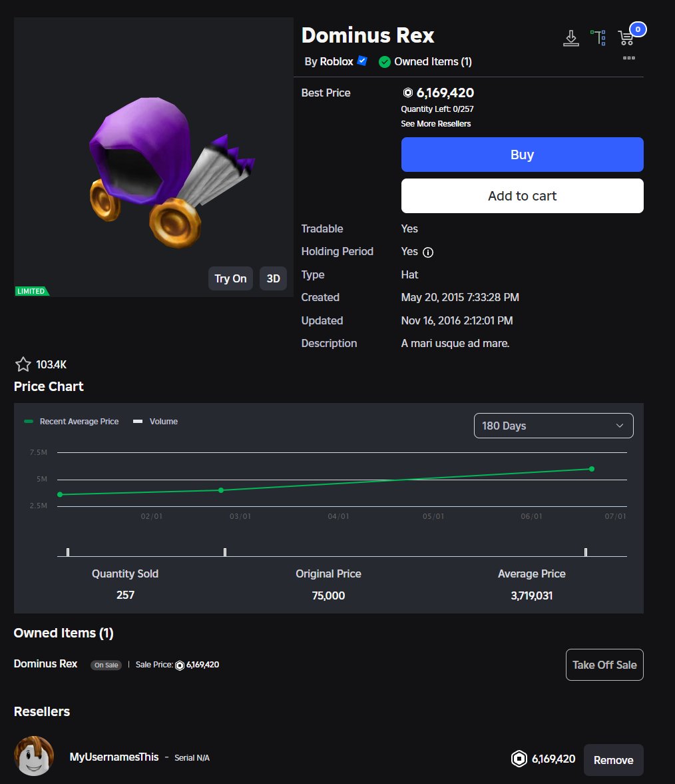Image resolution: width=675 pixels, height=784 pixels.
Task: Open MyUsernamesThis profile link
Action: (x=114, y=757)
